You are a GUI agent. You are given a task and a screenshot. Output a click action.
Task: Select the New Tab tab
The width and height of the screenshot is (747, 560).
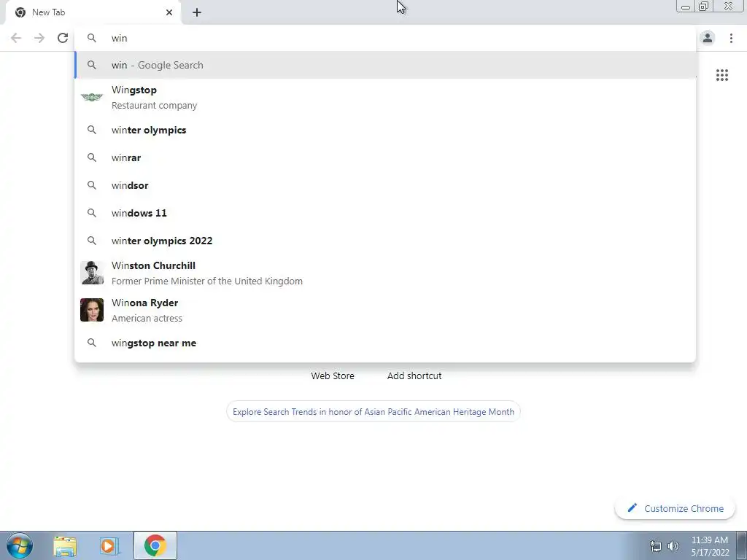click(93, 12)
